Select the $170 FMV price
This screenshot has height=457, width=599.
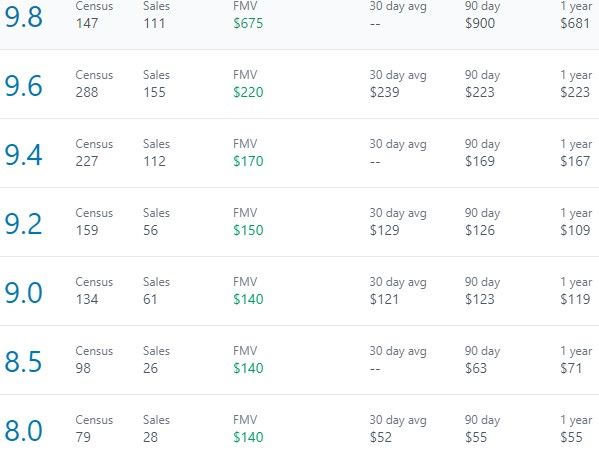[248, 161]
